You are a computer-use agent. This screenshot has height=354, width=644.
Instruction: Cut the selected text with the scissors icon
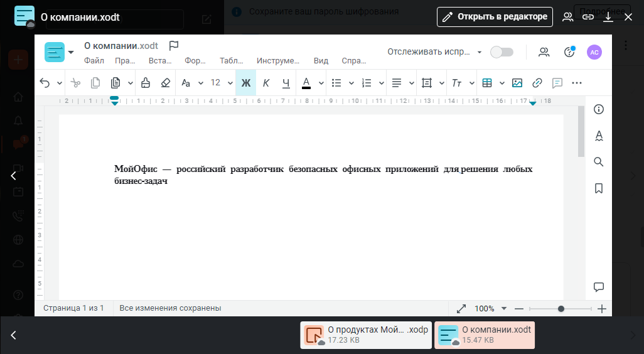pyautogui.click(x=75, y=83)
